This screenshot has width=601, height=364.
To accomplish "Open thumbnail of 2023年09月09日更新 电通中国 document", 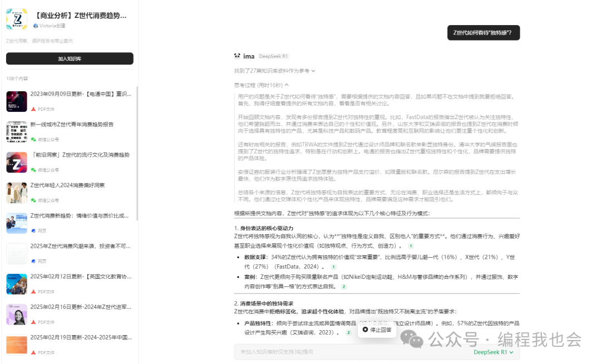I will point(17,101).
